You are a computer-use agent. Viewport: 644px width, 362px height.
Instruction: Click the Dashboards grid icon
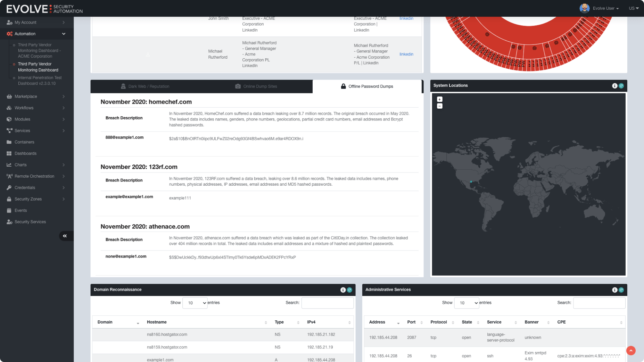point(9,153)
